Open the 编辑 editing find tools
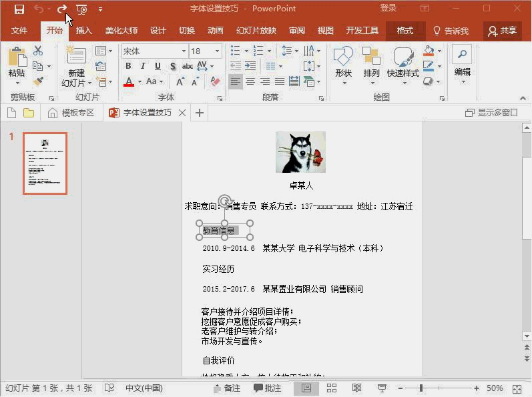Image resolution: width=532 pixels, height=397 pixels. (463, 65)
